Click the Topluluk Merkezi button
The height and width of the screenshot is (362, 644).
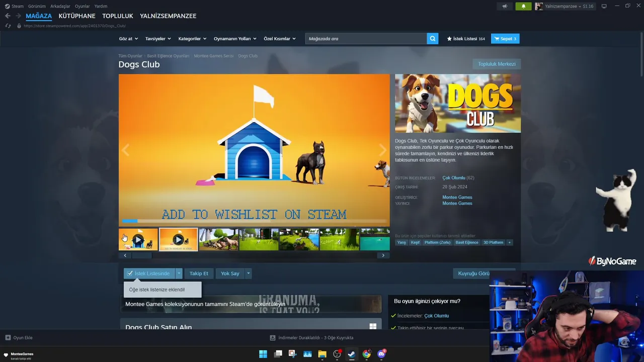click(x=497, y=64)
